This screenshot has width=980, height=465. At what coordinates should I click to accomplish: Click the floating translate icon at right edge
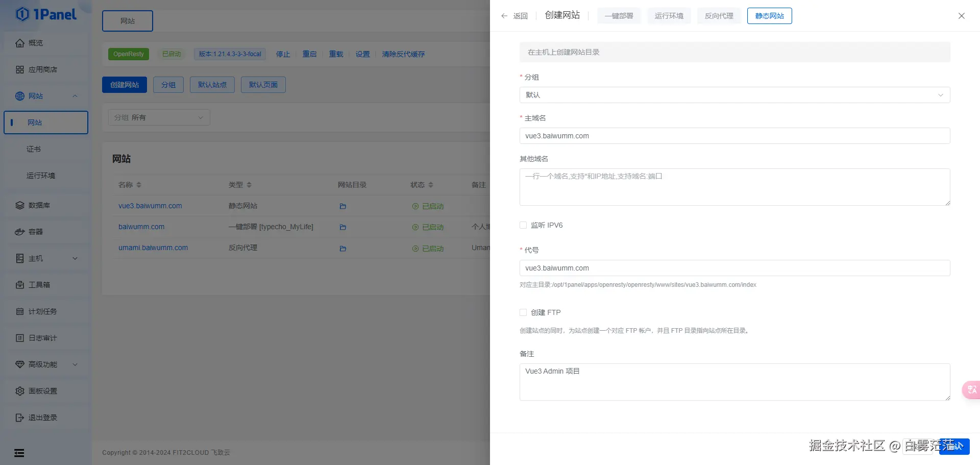[x=971, y=390]
